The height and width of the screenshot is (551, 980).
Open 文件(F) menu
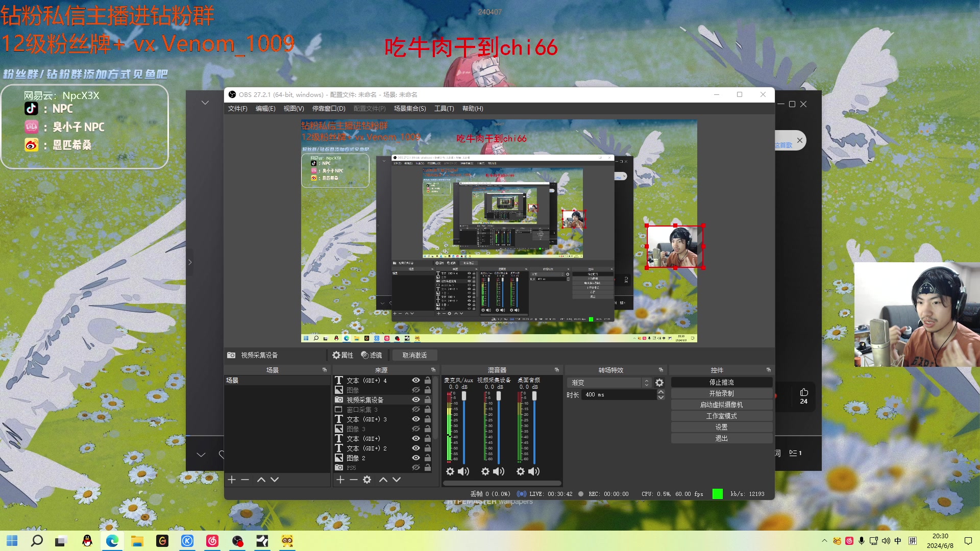click(x=237, y=109)
